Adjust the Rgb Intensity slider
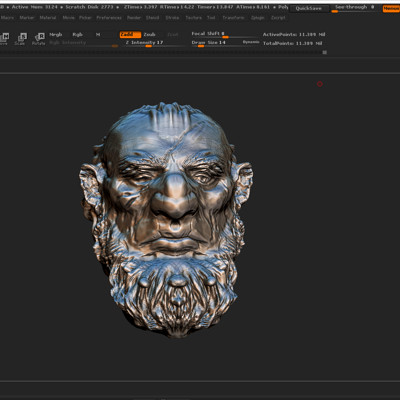This screenshot has width=400, height=400. [83, 43]
